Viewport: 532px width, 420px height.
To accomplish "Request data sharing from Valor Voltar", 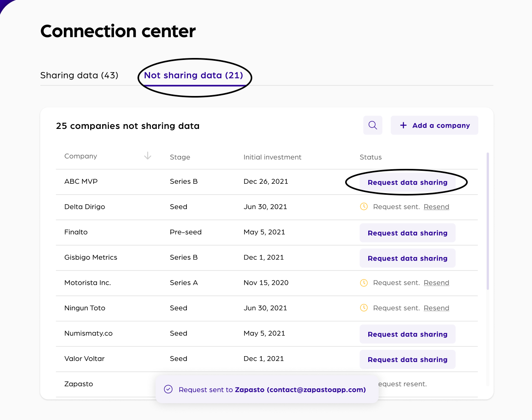I will (x=407, y=360).
